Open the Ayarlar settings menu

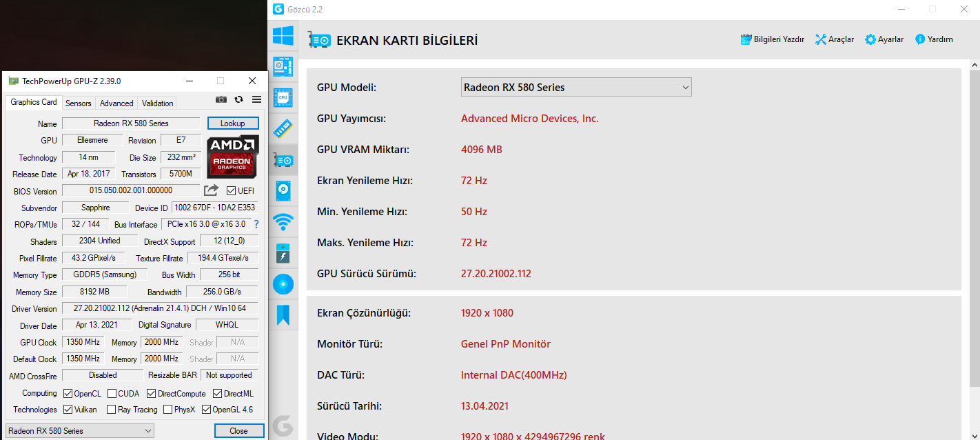[x=884, y=39]
